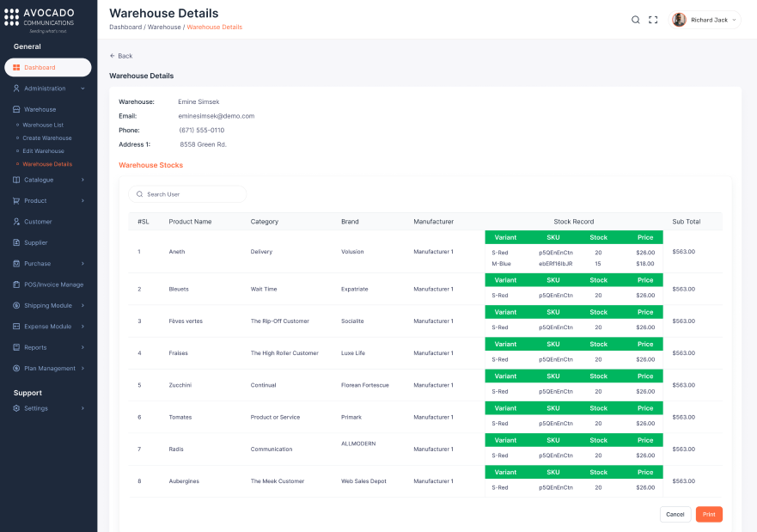This screenshot has width=757, height=532.
Task: Click the Settings gear icon
Action: [x=16, y=408]
